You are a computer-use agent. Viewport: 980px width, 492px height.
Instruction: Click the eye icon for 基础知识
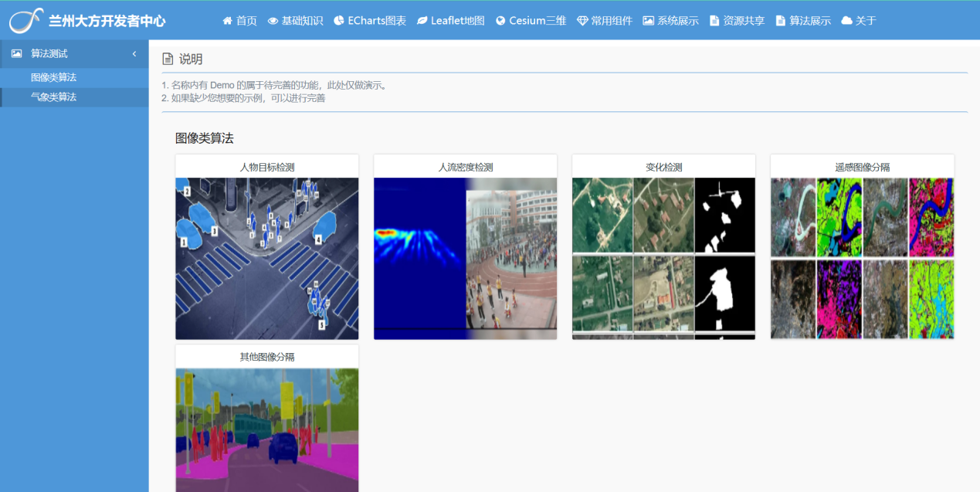pyautogui.click(x=273, y=21)
